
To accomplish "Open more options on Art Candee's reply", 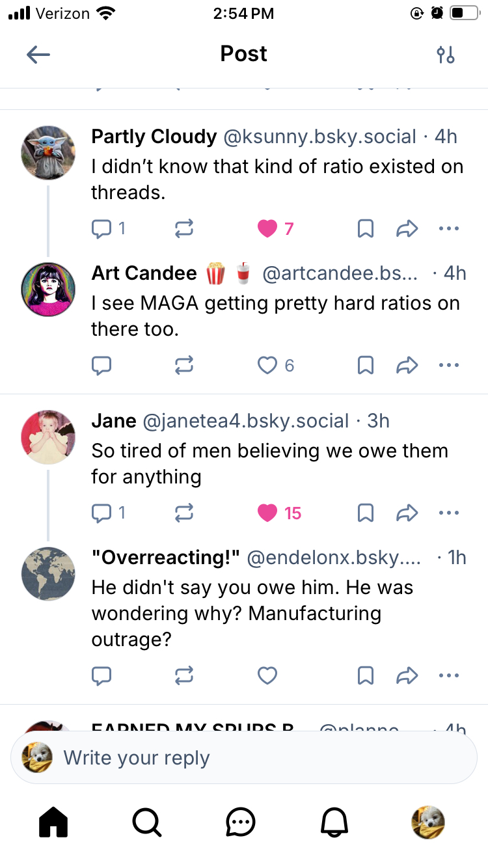I will coord(449,366).
